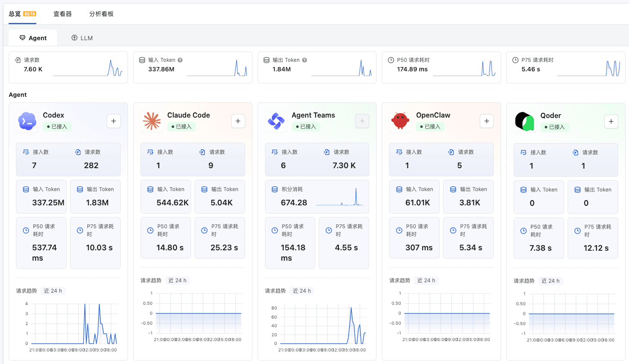The image size is (629, 364).
Task: Click the Codex 输入 Token value 337.25M
Action: tap(48, 203)
